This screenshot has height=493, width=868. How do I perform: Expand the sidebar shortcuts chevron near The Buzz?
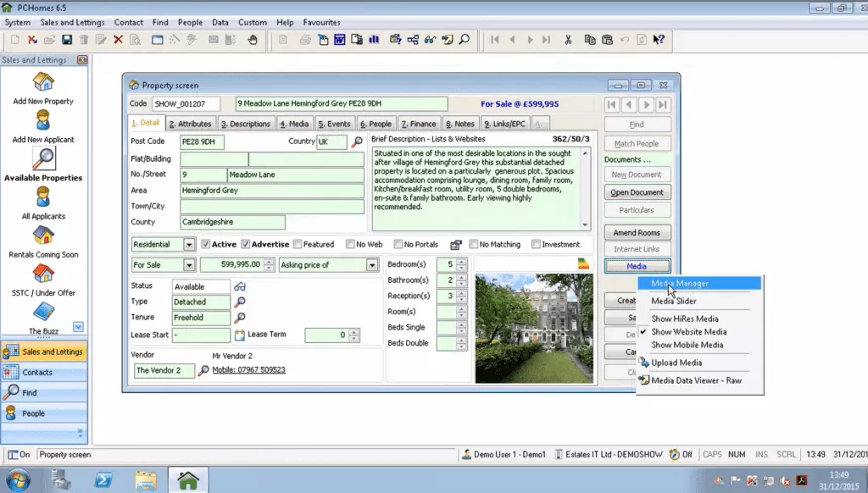pyautogui.click(x=78, y=327)
